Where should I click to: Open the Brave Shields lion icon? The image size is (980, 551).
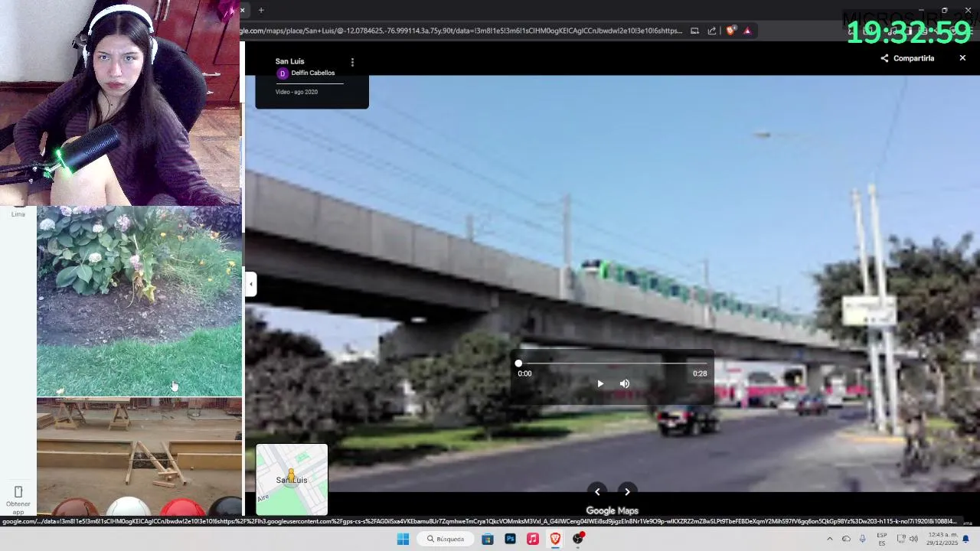click(730, 31)
